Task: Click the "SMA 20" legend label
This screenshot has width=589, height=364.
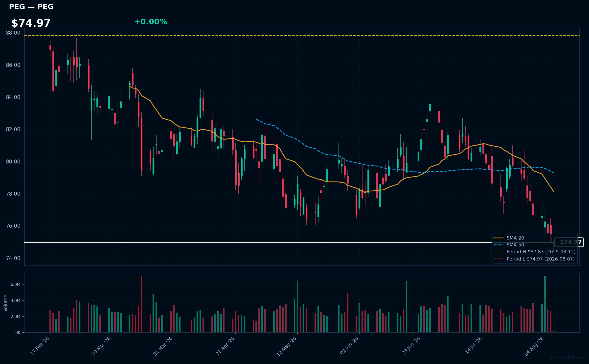Action: [515, 238]
